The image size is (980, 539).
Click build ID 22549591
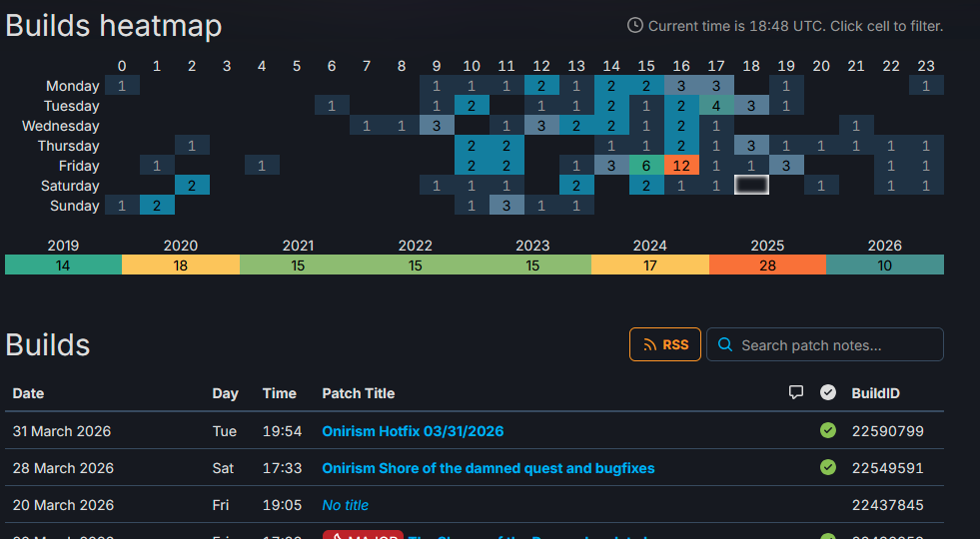pos(887,468)
